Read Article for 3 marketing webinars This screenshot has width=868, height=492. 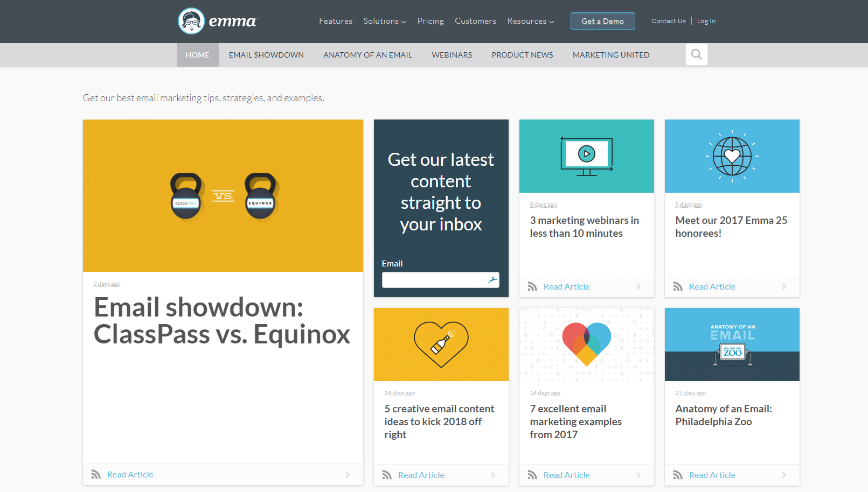567,286
